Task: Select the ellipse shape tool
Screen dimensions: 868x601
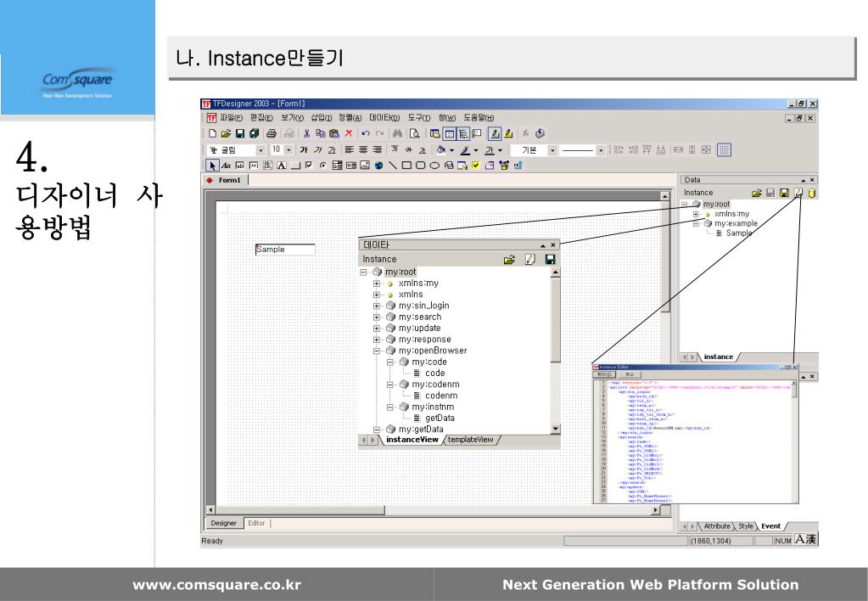Action: pyautogui.click(x=434, y=165)
